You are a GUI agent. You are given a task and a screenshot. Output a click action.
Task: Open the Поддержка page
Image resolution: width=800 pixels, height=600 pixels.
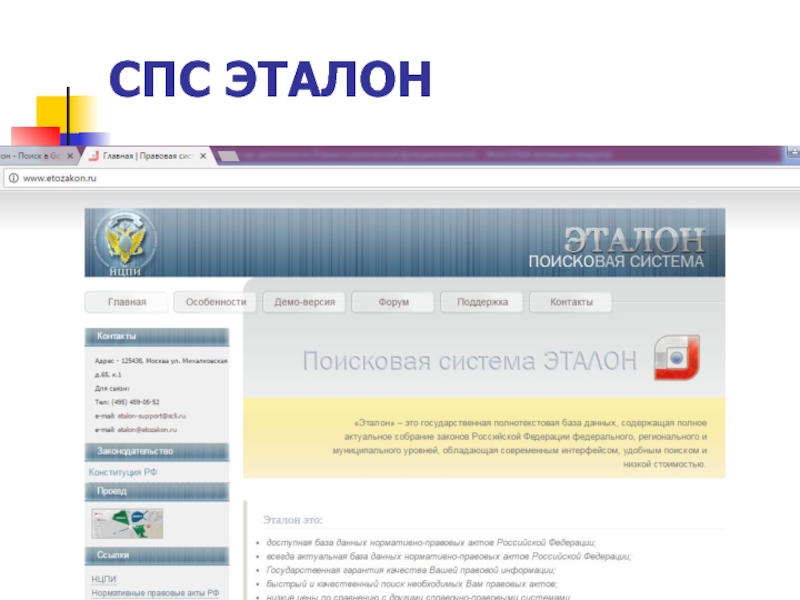482,302
